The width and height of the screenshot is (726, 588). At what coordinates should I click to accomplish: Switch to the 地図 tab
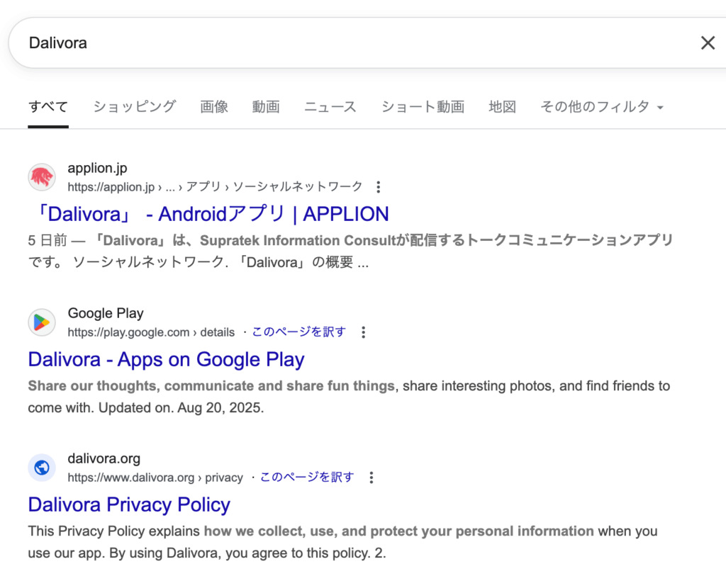click(503, 107)
